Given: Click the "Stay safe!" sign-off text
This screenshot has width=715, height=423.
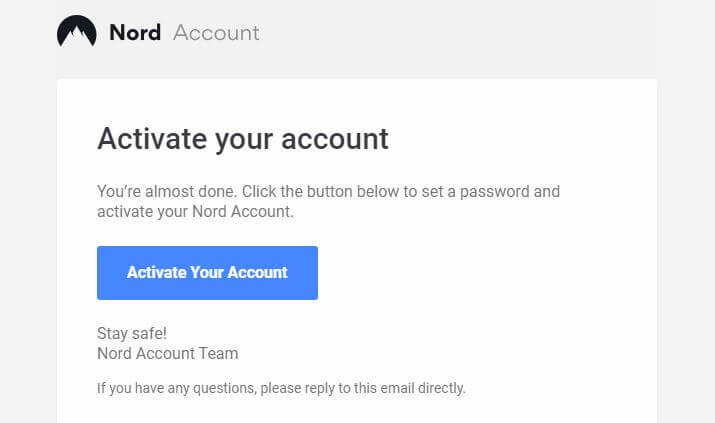Looking at the screenshot, I should 132,334.
